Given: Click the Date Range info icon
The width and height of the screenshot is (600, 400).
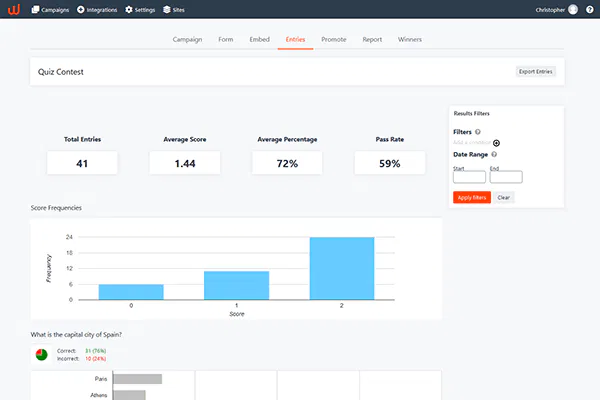Looking at the screenshot, I should click(494, 154).
